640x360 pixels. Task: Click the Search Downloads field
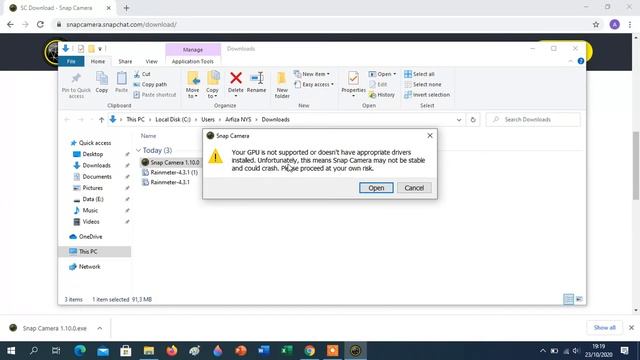533,120
